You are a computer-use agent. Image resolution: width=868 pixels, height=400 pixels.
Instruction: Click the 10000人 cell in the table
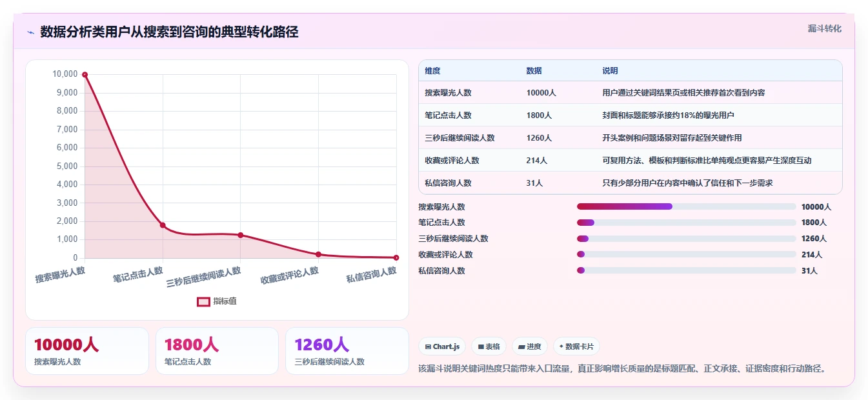541,93
